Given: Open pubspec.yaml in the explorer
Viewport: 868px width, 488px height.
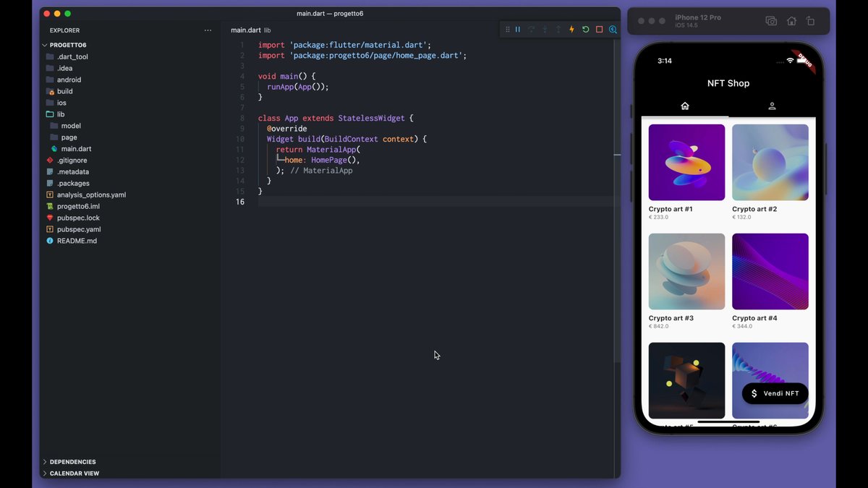Looking at the screenshot, I should (x=78, y=229).
